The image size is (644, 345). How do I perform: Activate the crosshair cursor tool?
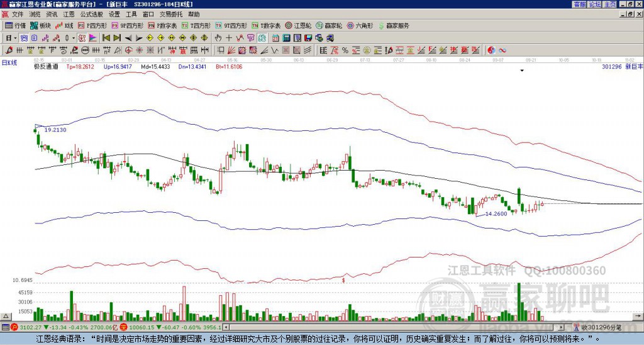(x=229, y=38)
